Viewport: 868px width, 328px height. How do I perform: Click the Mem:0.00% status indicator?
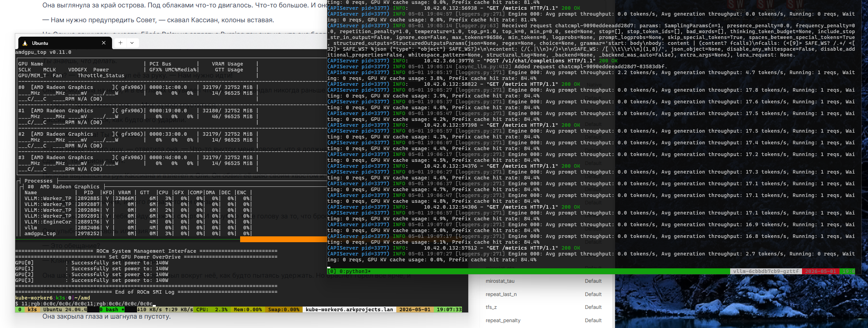[x=248, y=310]
